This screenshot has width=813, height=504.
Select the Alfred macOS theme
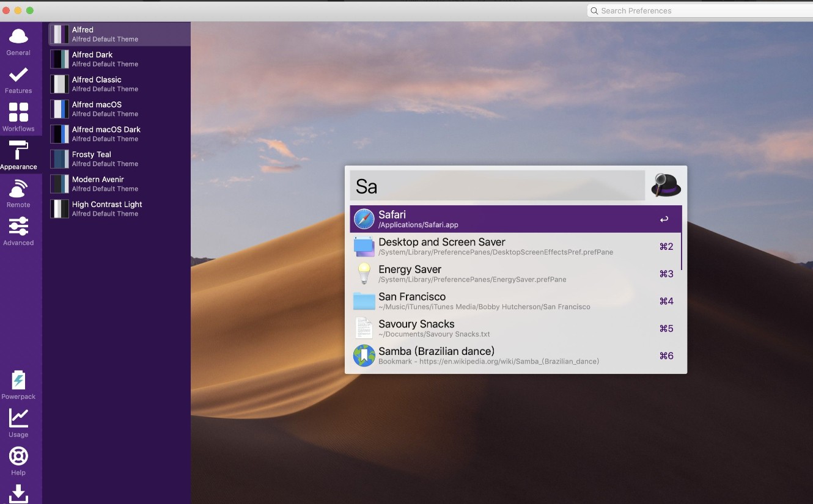point(120,109)
